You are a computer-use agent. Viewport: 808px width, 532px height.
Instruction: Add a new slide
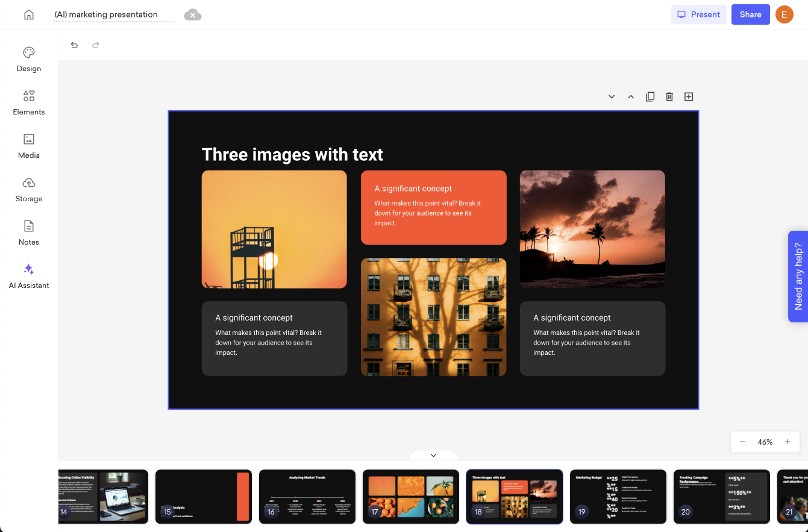(689, 96)
